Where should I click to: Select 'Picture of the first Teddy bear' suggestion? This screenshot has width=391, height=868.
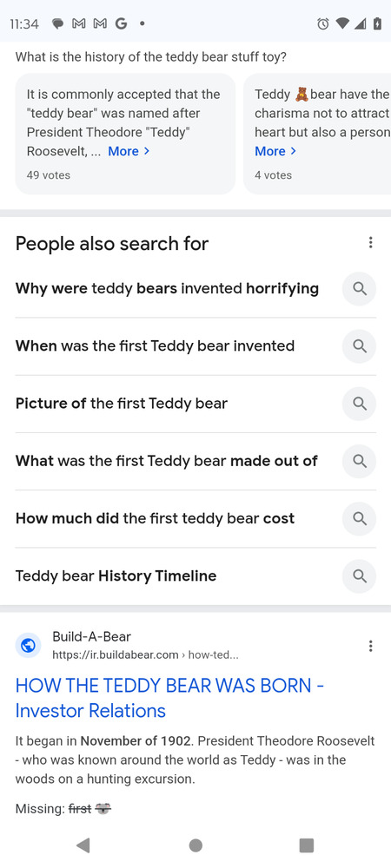(x=122, y=404)
